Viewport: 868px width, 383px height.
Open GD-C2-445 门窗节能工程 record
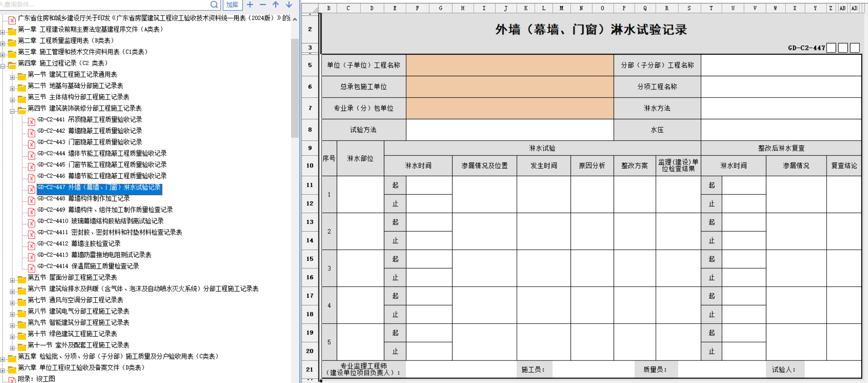[102, 164]
